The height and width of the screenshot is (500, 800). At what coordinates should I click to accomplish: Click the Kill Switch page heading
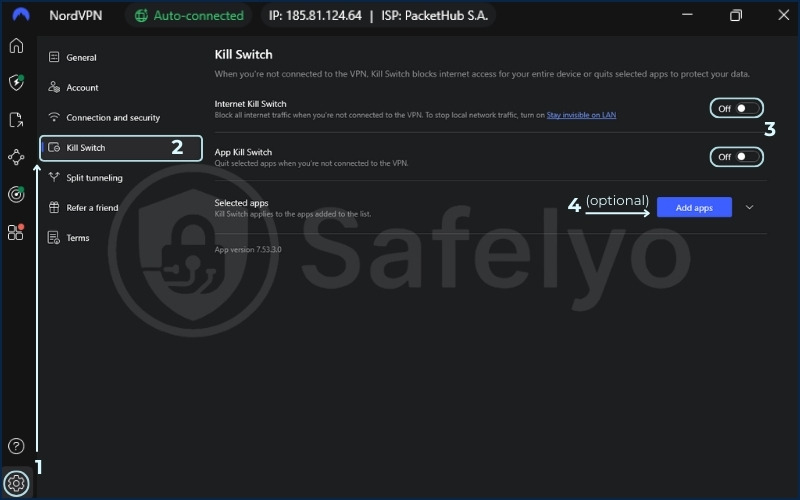(x=243, y=55)
